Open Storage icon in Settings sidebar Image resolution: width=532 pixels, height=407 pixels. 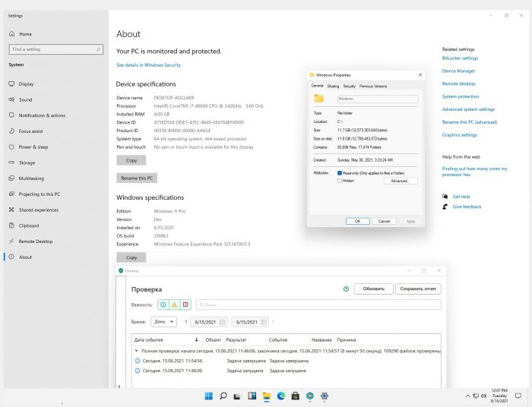point(11,162)
